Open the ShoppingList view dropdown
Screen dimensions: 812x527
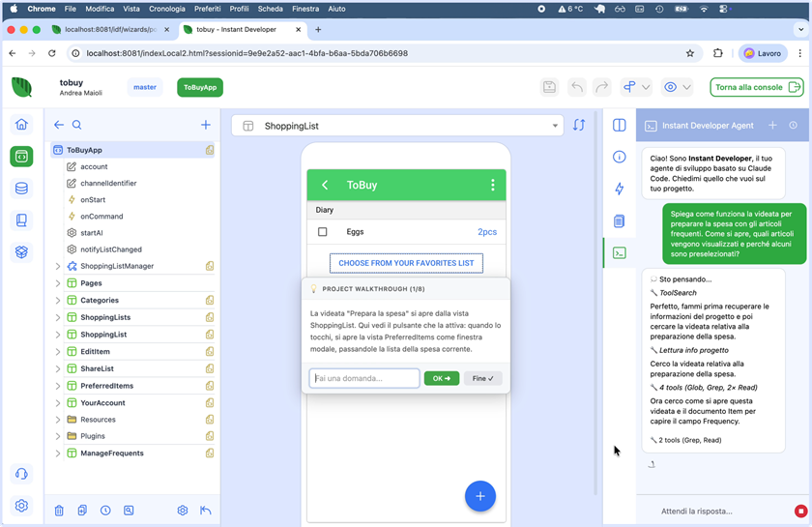click(555, 126)
